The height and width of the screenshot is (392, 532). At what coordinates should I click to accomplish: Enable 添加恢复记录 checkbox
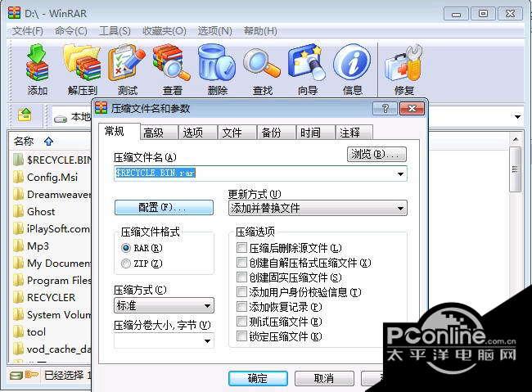(x=241, y=307)
